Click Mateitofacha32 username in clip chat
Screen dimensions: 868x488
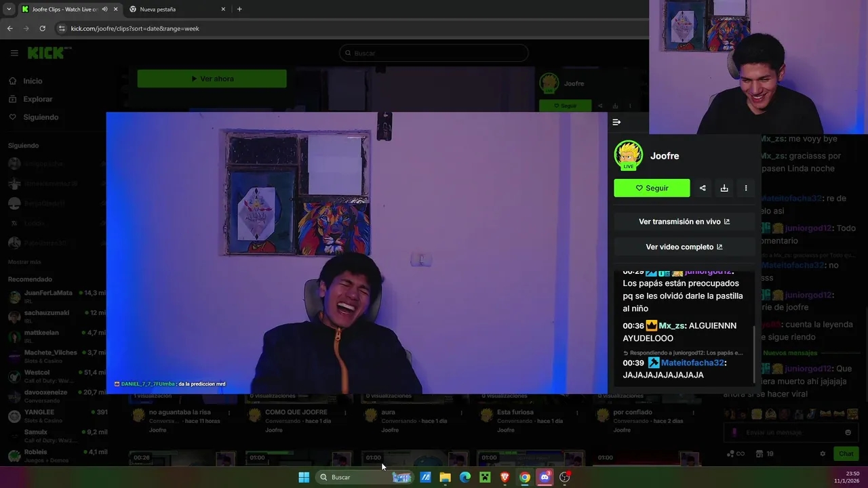coord(692,363)
